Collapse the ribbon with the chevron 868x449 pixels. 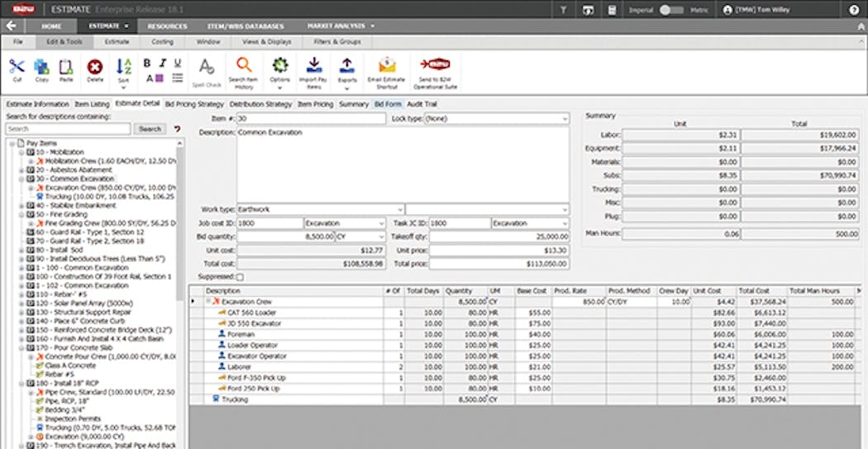click(x=861, y=42)
